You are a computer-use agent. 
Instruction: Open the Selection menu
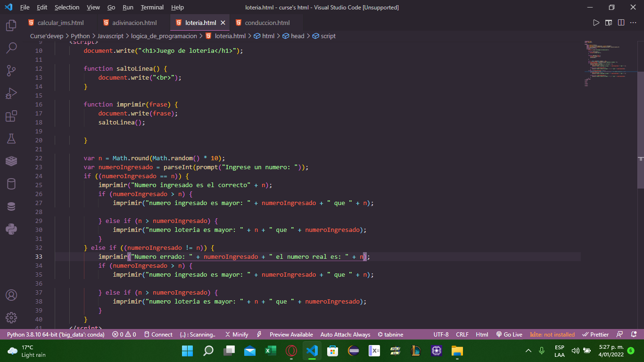(x=67, y=7)
